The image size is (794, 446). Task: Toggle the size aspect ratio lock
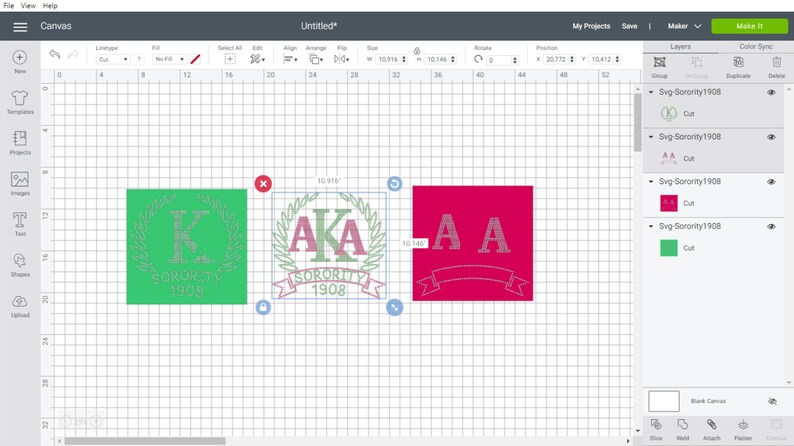point(417,51)
